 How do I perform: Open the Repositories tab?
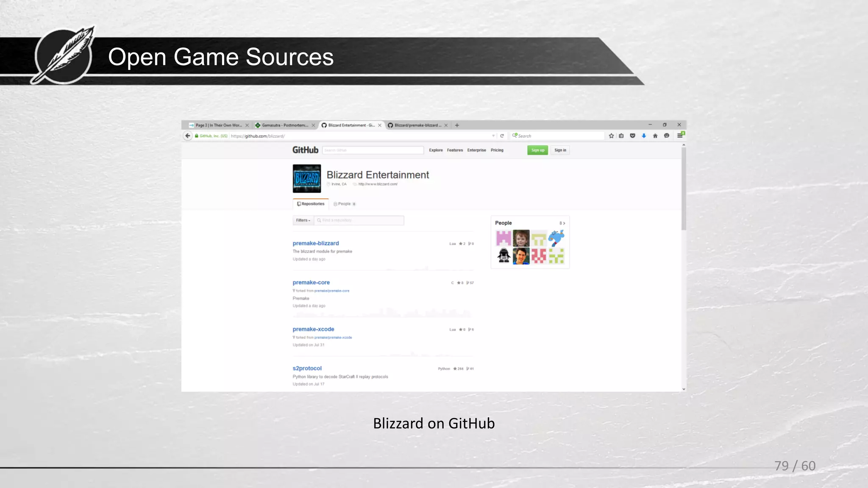[311, 204]
